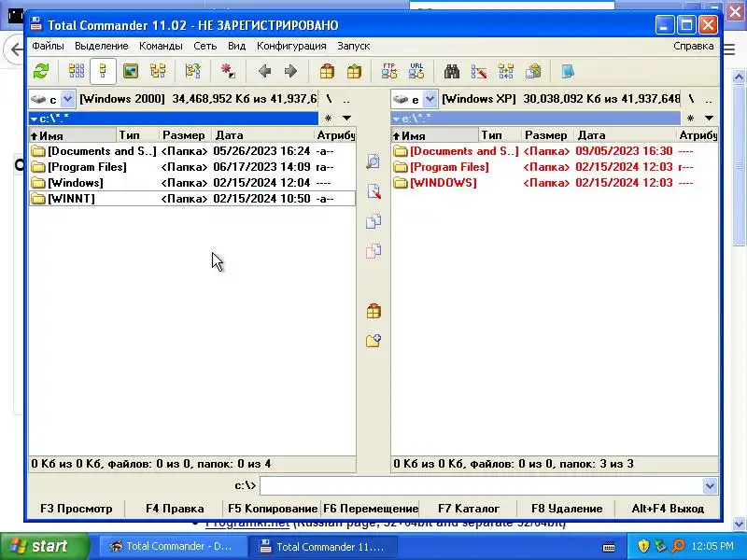The width and height of the screenshot is (747, 560).
Task: Open the Команды menu
Action: pos(161,46)
